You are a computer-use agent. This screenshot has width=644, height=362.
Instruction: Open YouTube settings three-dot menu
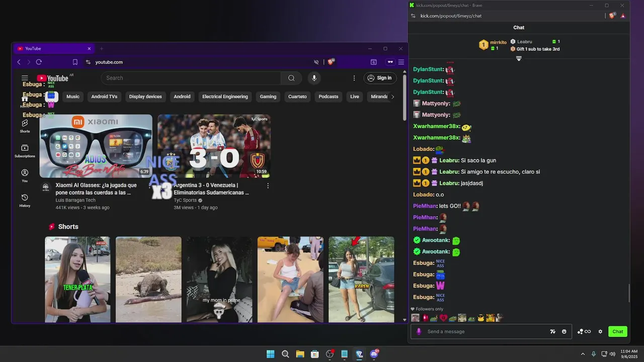[x=354, y=78]
